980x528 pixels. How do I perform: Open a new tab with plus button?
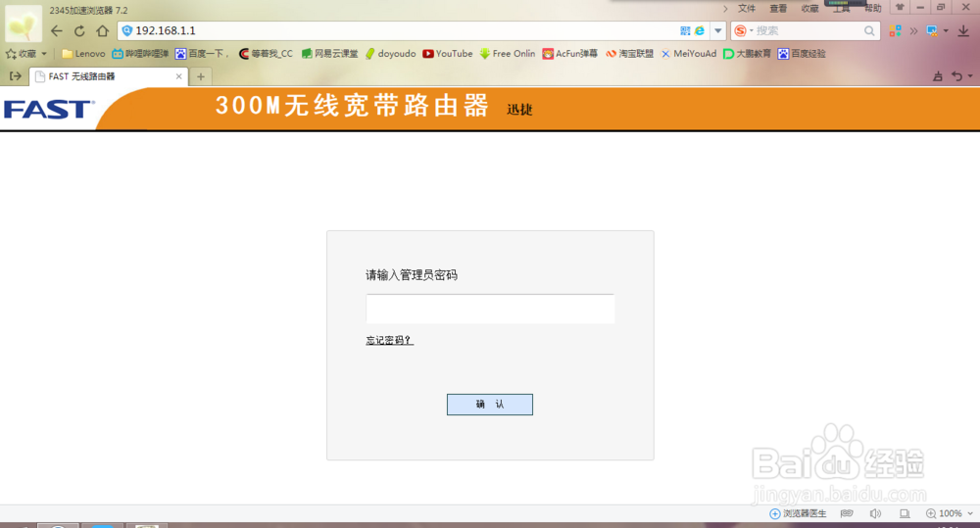201,76
